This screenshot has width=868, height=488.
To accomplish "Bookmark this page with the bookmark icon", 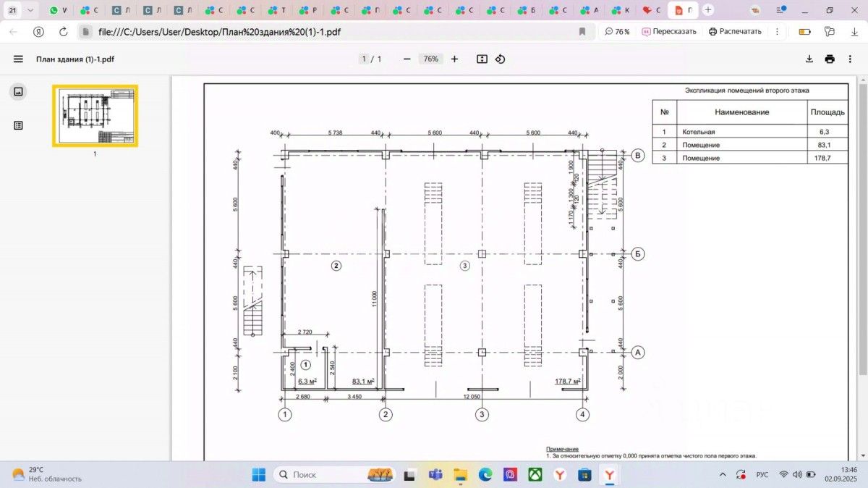I will click(x=582, y=32).
